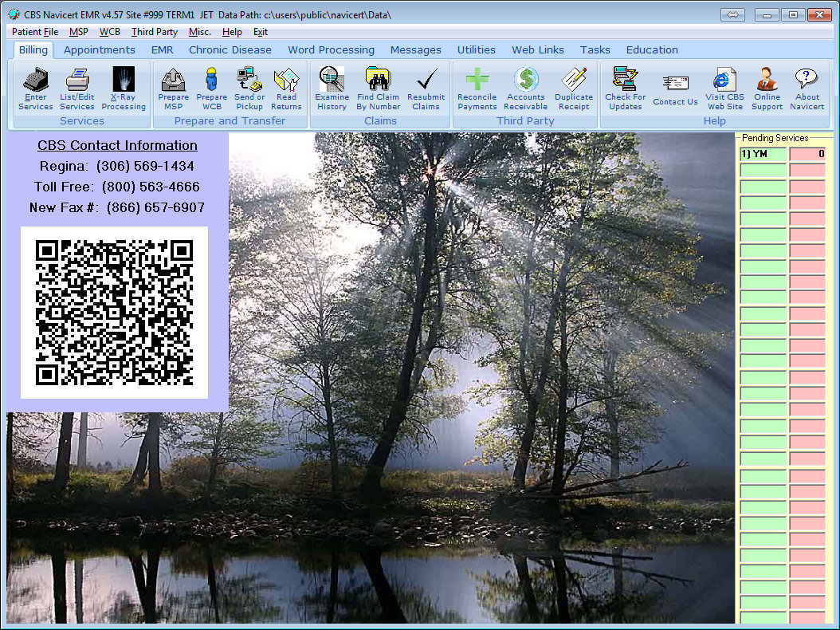
Task: Select List/Edit Services
Action: [x=77, y=88]
